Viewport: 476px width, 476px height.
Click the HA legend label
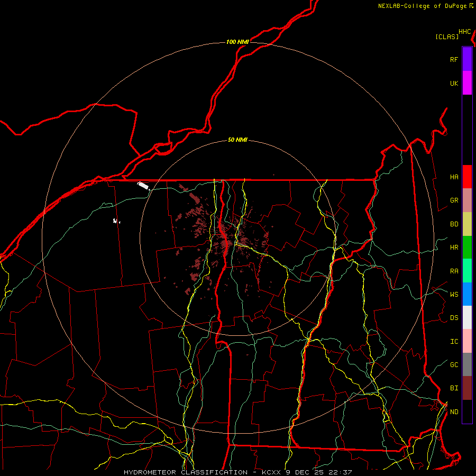[454, 177]
